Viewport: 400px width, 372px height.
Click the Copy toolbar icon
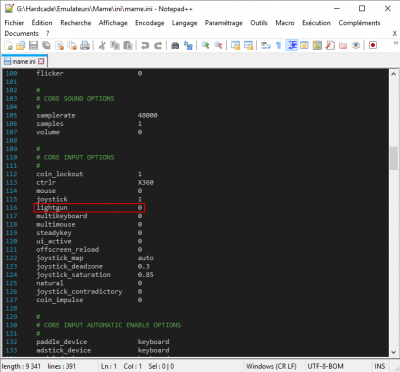(x=115, y=45)
